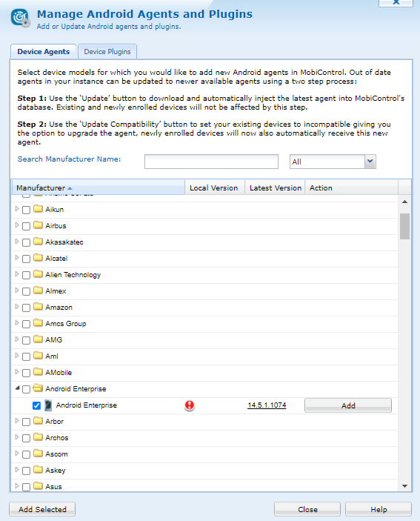Click the Action column header
Screen dimensions: 420x521
coord(351,188)
